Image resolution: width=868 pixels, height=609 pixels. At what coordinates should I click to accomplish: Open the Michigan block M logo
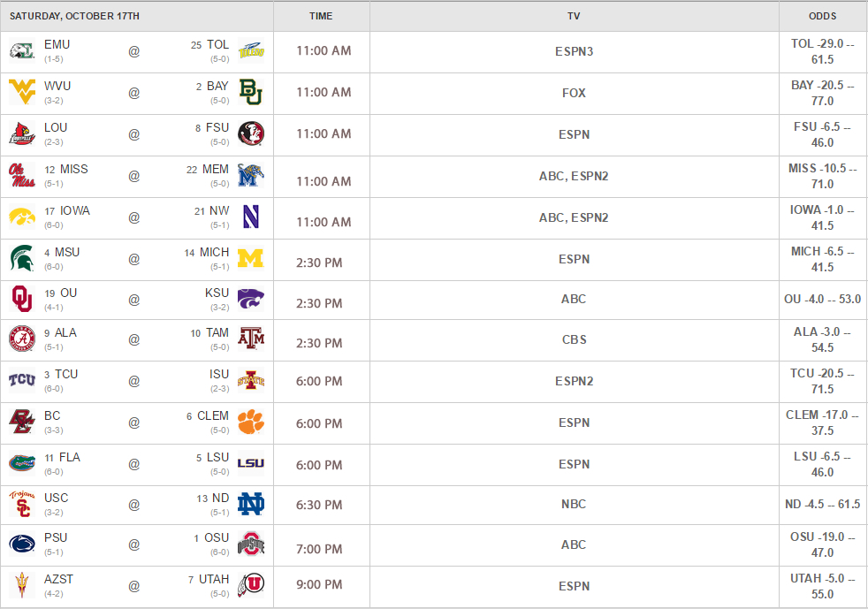[251, 258]
